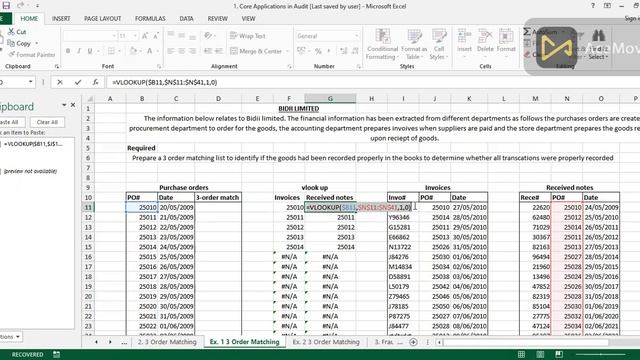Open Cell Styles gallery dropdown
Screen dimensions: 640x360
coord(439,44)
